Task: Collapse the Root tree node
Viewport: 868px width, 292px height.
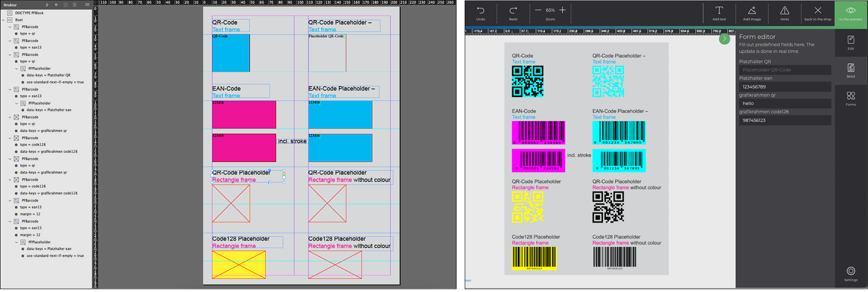Action: pyautogui.click(x=4, y=20)
